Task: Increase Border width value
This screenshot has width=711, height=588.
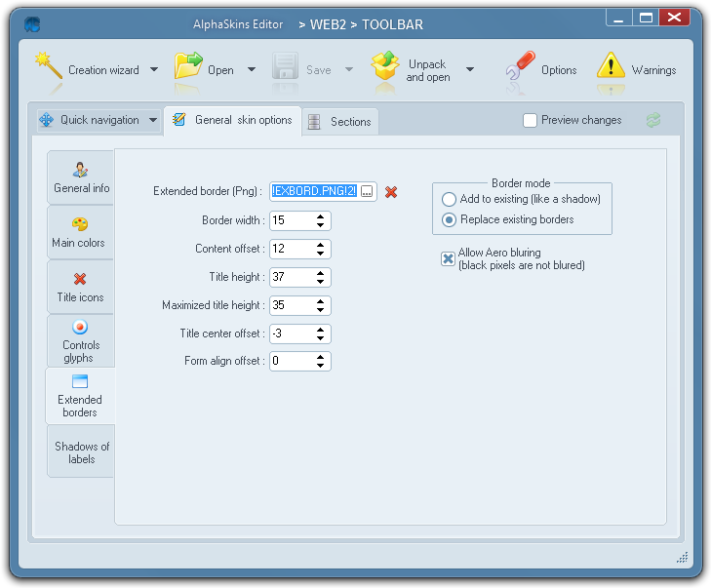Action: (321, 216)
